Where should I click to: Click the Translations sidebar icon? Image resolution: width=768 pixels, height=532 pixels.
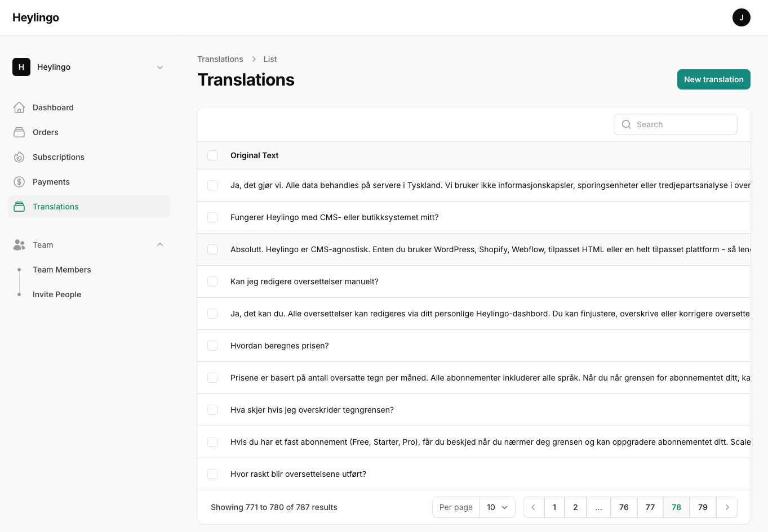19,207
